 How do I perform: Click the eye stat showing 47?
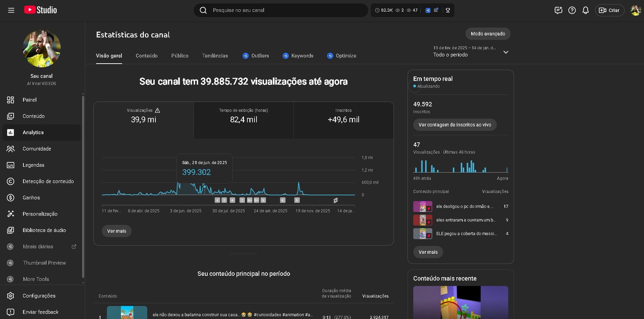[412, 10]
